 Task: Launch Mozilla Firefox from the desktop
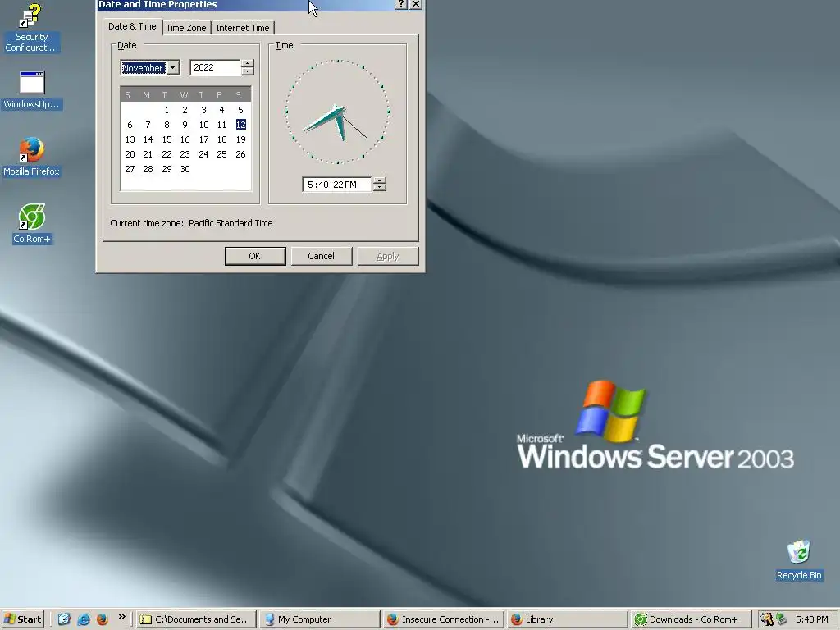31,157
